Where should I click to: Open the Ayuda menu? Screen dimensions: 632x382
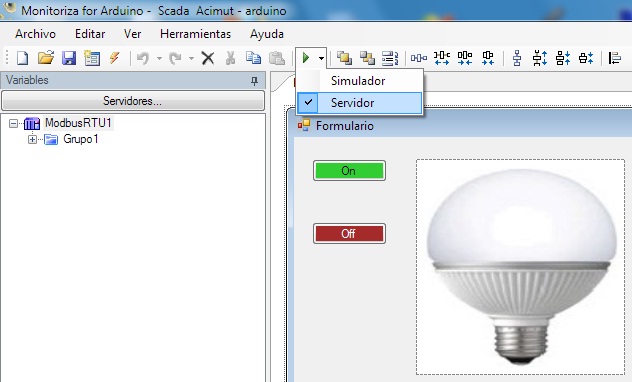tap(267, 34)
